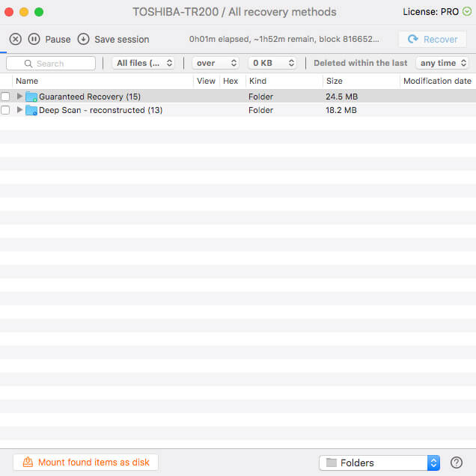Pause the scan with the pause icon
The height and width of the screenshot is (476, 476).
click(x=34, y=39)
